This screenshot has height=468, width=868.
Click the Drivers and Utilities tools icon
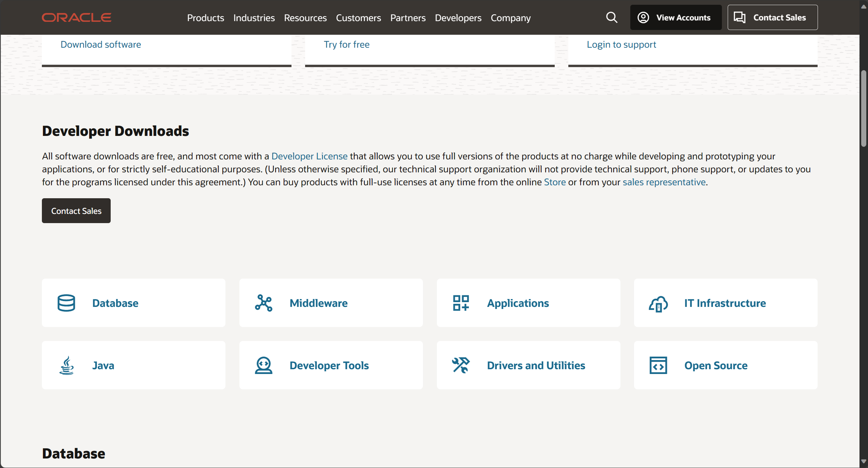click(x=461, y=365)
